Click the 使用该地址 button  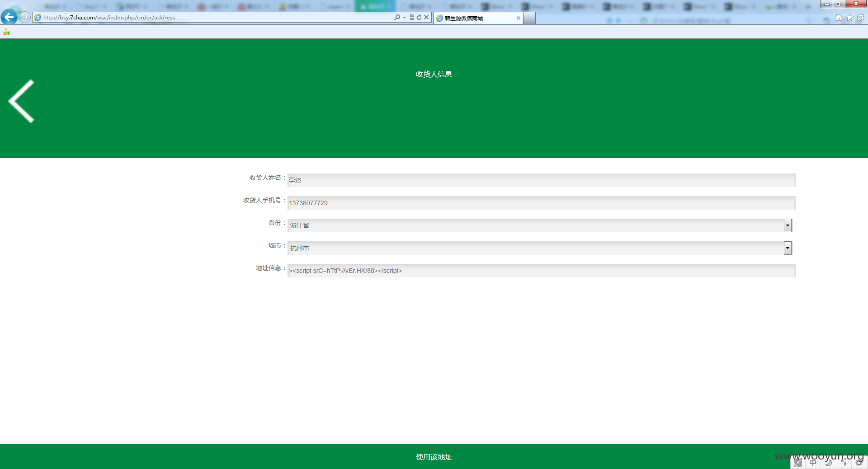tap(434, 456)
